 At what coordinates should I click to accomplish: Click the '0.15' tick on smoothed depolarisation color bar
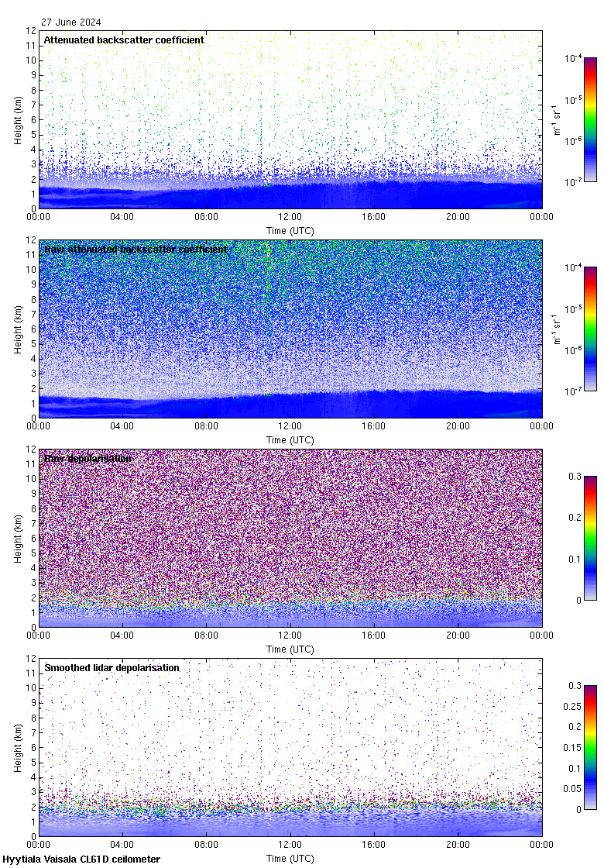click(x=572, y=747)
